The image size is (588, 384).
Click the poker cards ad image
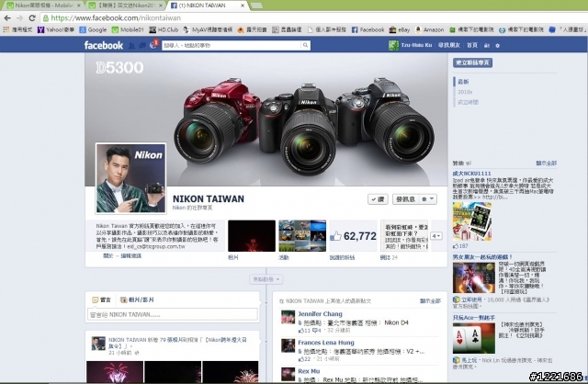(x=474, y=338)
